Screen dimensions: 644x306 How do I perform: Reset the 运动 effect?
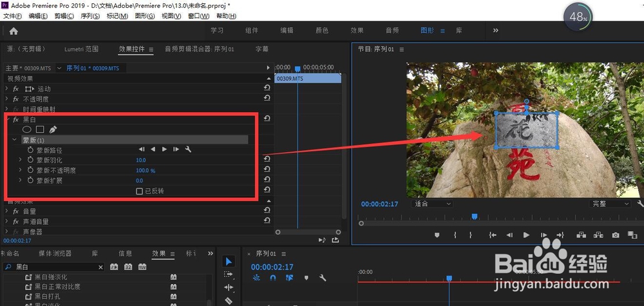click(267, 88)
